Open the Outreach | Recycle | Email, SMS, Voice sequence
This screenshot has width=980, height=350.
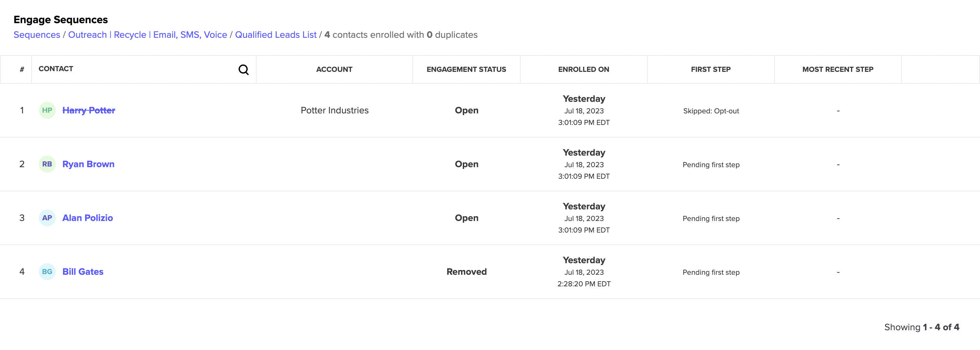pyautogui.click(x=148, y=35)
